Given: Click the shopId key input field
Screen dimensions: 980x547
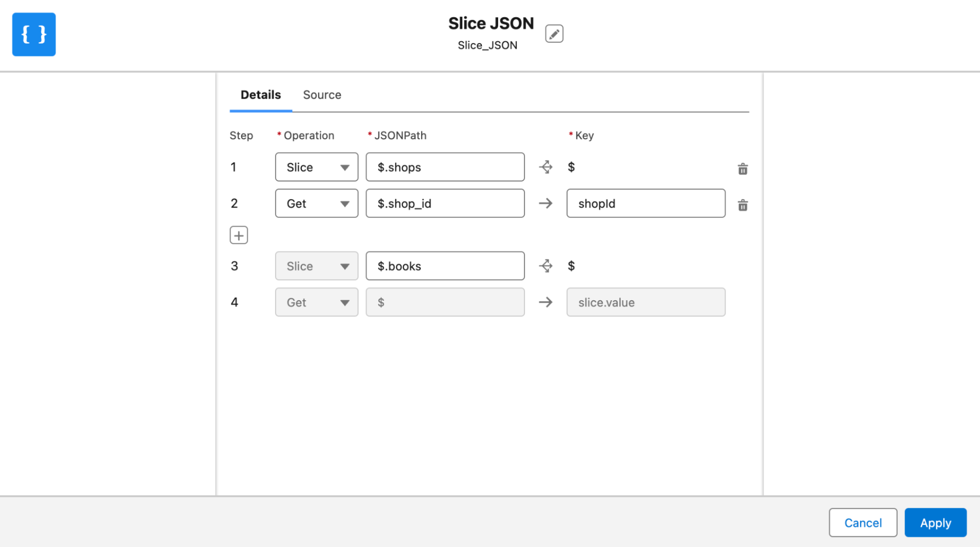Looking at the screenshot, I should [645, 203].
